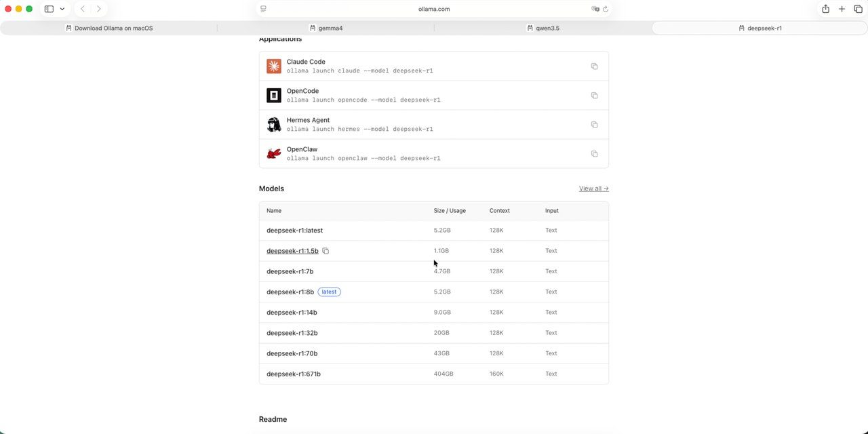Click the Readme section heading
This screenshot has width=868, height=434.
click(x=273, y=419)
